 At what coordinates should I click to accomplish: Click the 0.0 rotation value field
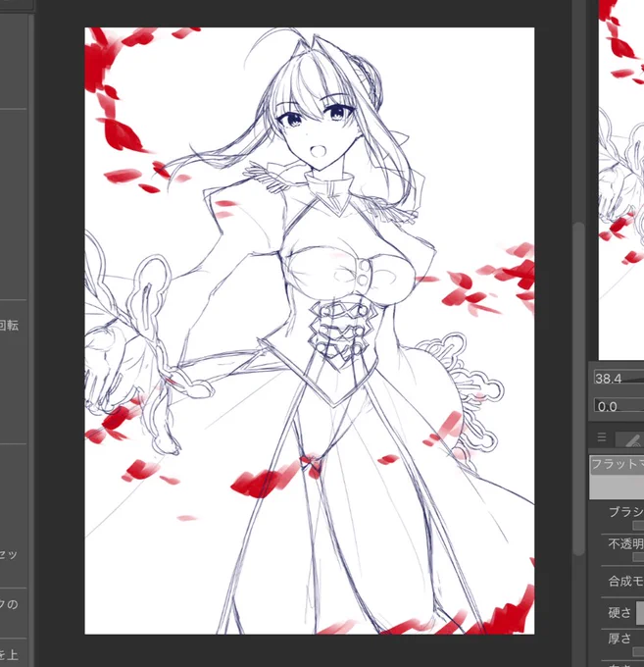[619, 406]
